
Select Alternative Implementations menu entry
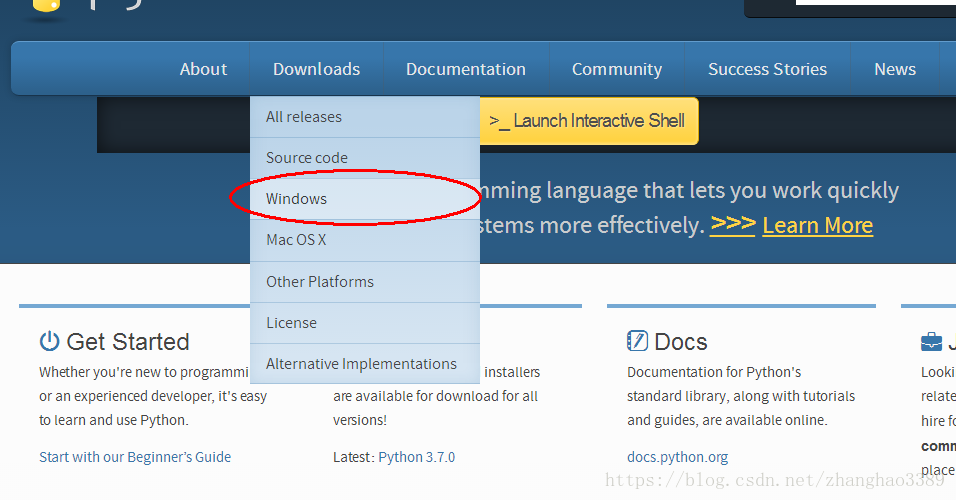(x=365, y=363)
